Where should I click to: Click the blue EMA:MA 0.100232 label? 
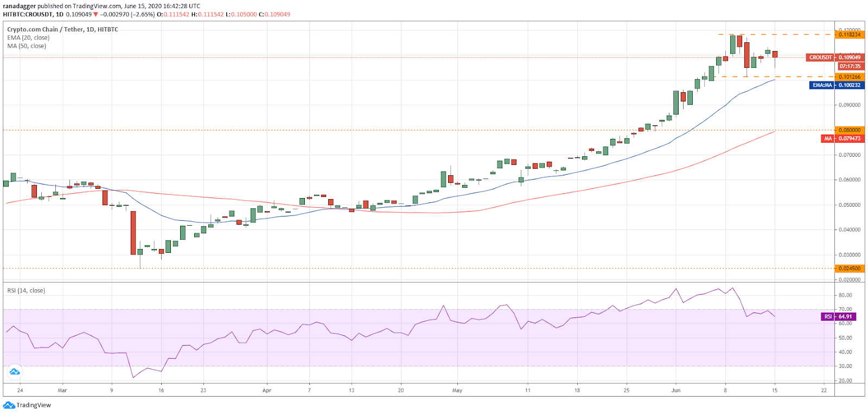[837, 85]
